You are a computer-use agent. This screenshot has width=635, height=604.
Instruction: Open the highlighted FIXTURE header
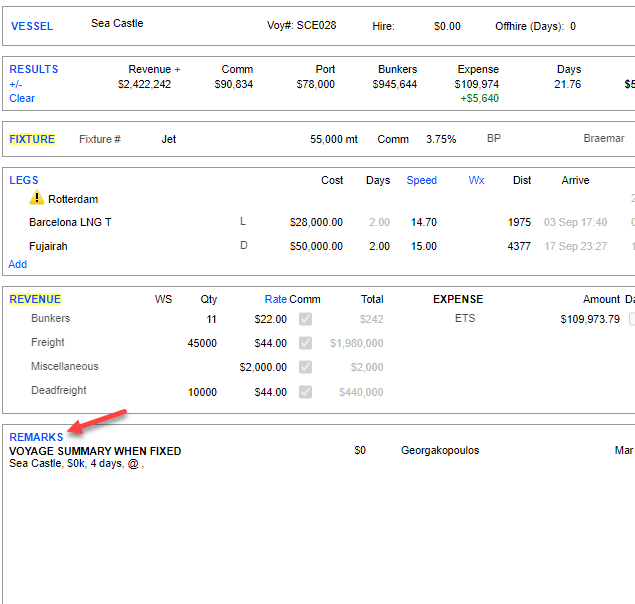(32, 139)
